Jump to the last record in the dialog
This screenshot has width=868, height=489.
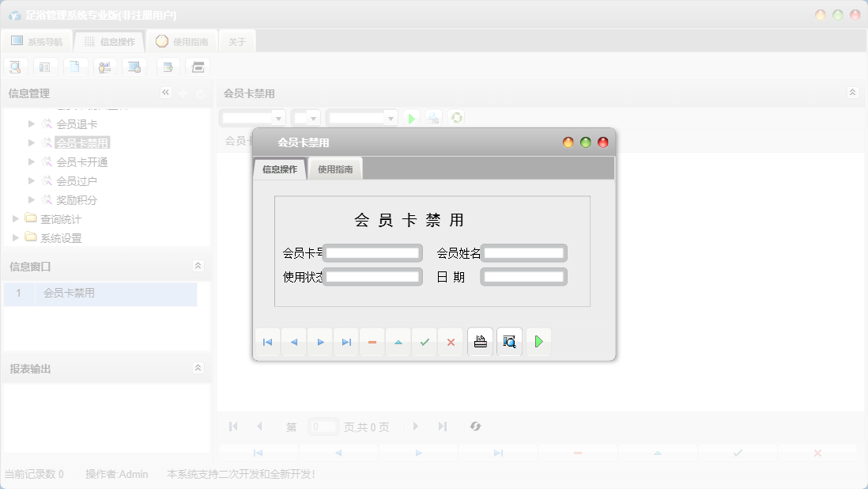point(345,342)
